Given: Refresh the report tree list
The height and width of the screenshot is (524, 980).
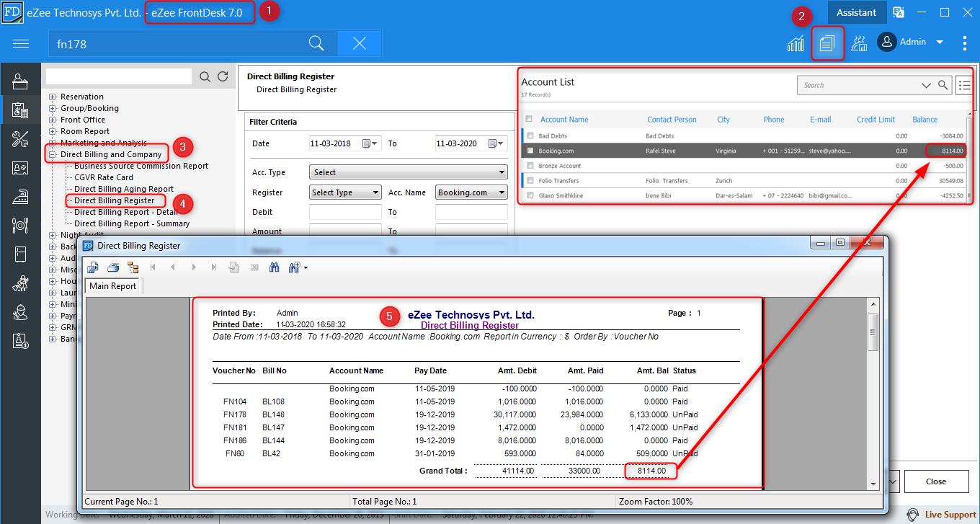Looking at the screenshot, I should click(223, 76).
